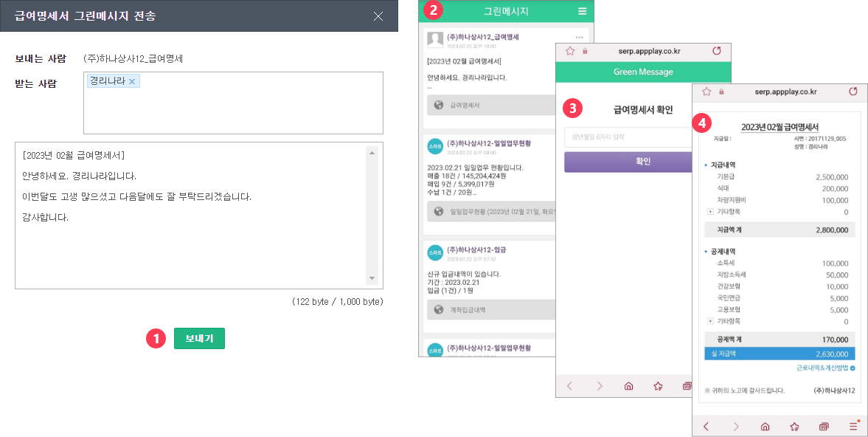Click the (주)하나상사12_급여명세 sender name in list
868x437 pixels.
point(482,37)
